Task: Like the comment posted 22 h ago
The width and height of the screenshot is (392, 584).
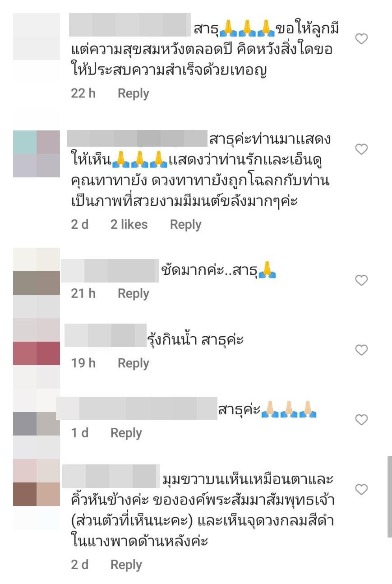Action: [x=361, y=39]
